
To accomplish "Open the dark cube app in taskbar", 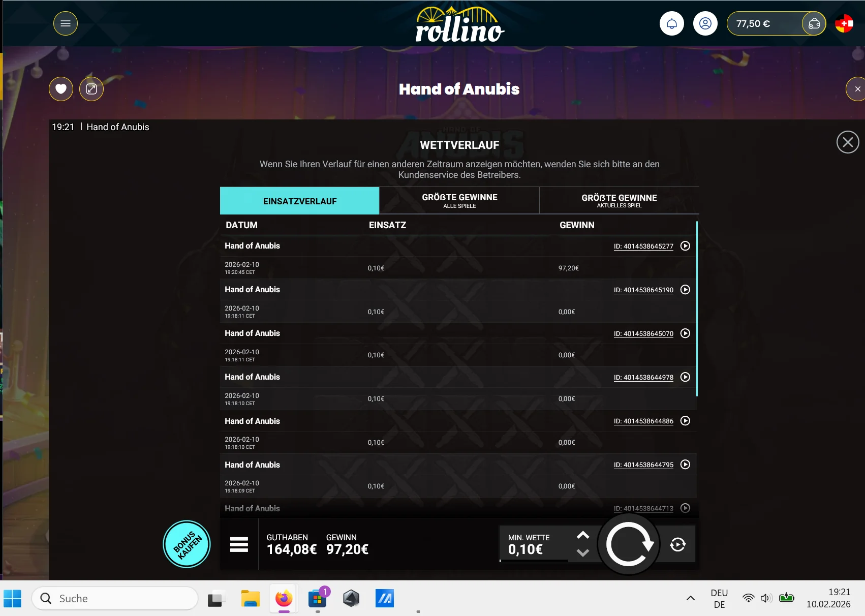I will pos(351,599).
